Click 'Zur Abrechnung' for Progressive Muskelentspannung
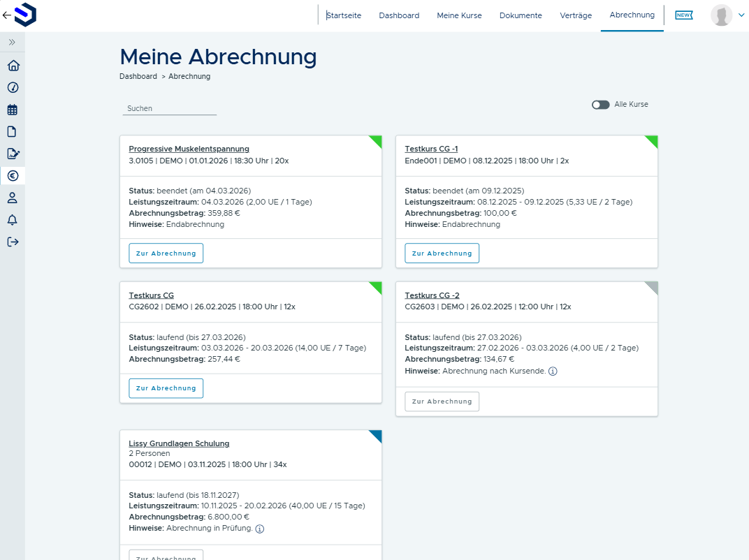 pyautogui.click(x=166, y=253)
